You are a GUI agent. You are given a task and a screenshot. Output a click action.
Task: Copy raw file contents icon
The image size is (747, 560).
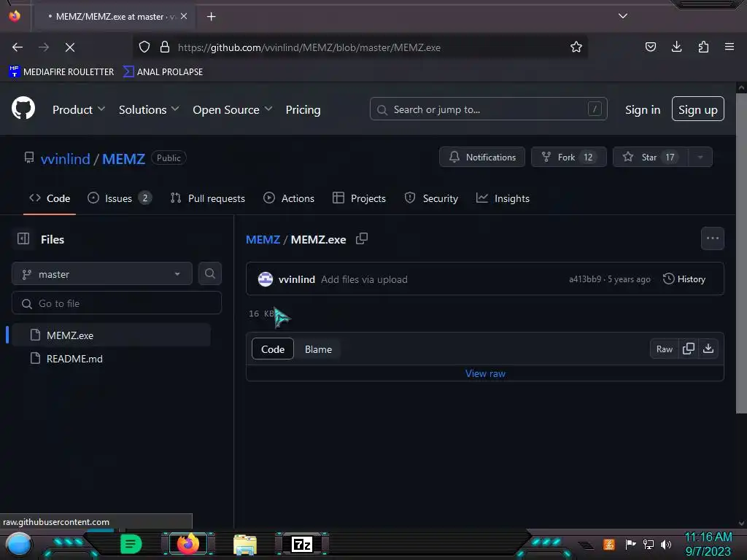point(689,349)
